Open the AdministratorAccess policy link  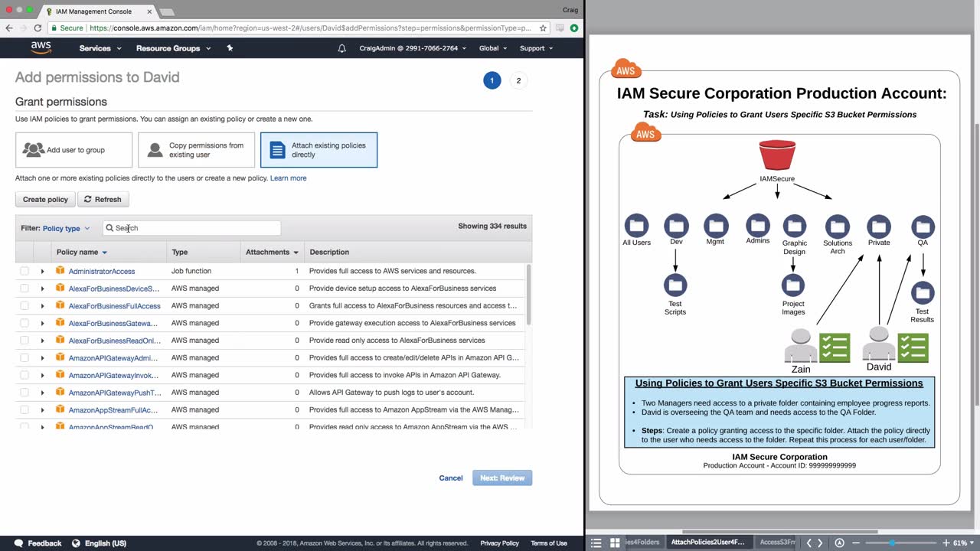pos(102,271)
